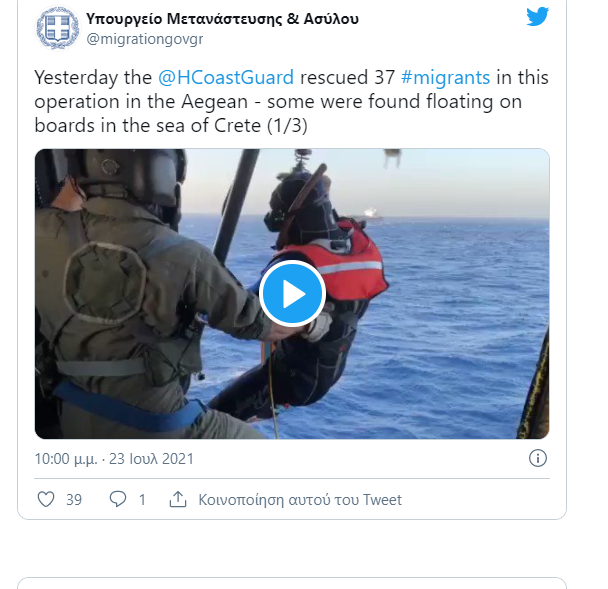Click the @migrationgovgr handle

(x=145, y=39)
